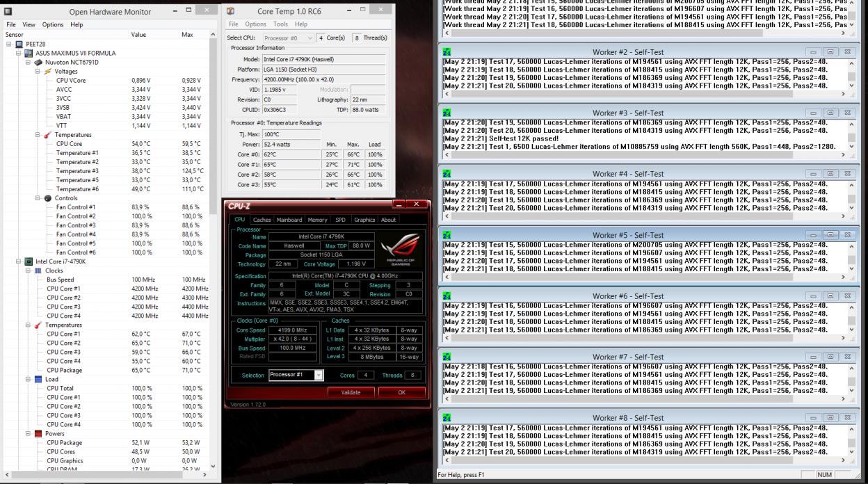Click the thermometer icon of CPU Temperatures group
868x484 pixels.
(x=38, y=325)
